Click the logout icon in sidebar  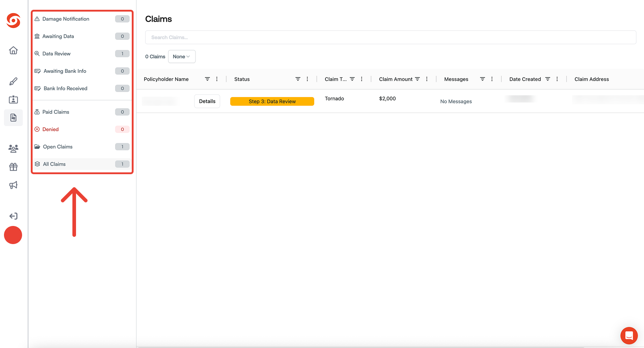(13, 216)
